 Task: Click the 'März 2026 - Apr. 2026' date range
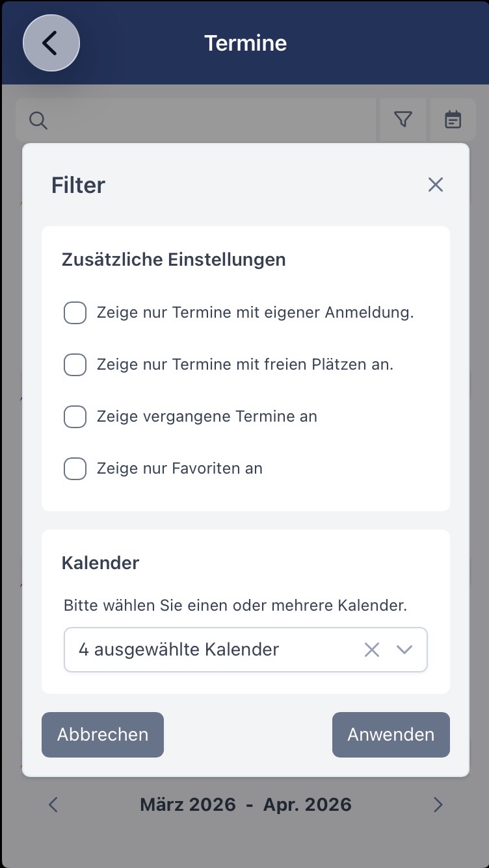click(245, 805)
